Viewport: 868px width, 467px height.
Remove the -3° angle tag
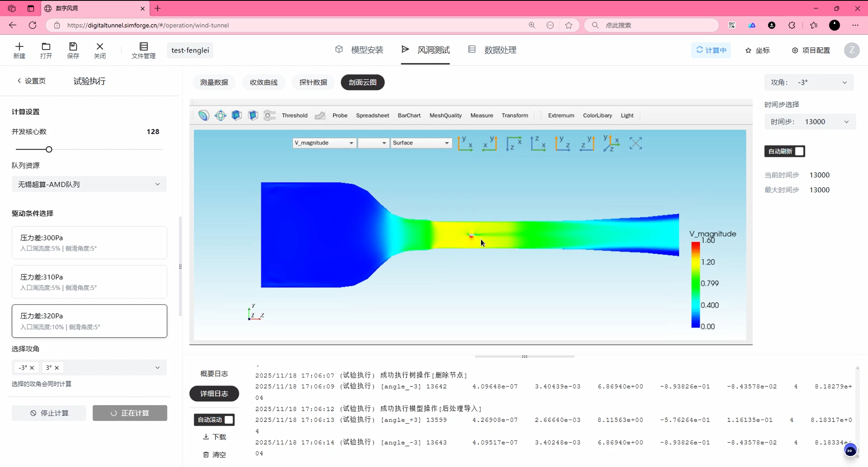(x=32, y=368)
